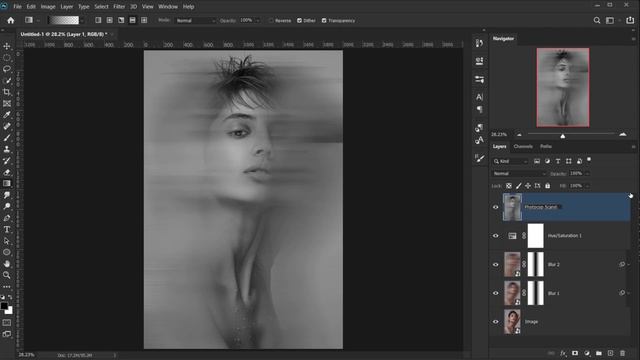Choose the diamond gradient style icon

tap(144, 20)
